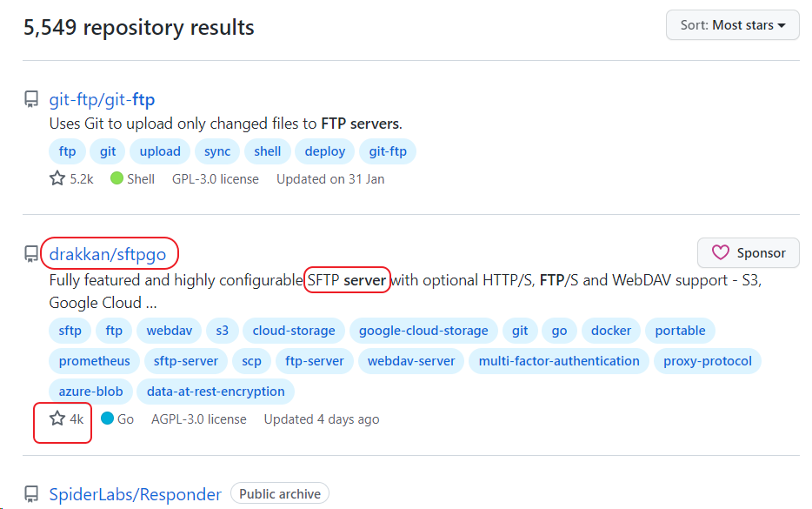Open the git-ftp/git-ftp repository
Viewport: 812px width, 509px height.
pyautogui.click(x=102, y=99)
